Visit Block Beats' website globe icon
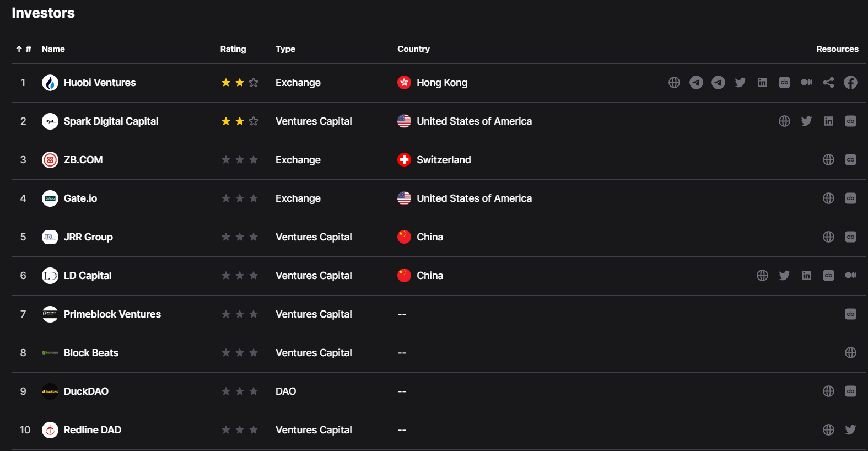The width and height of the screenshot is (868, 451). tap(850, 353)
